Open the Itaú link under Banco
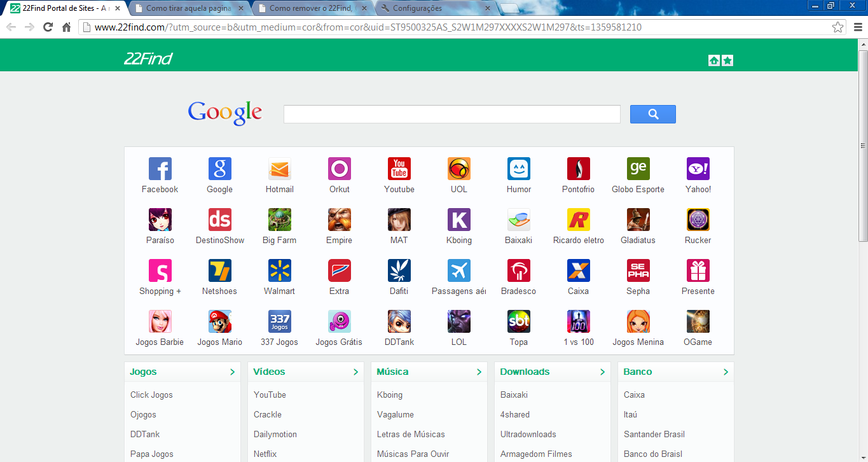868x462 pixels. tap(631, 414)
